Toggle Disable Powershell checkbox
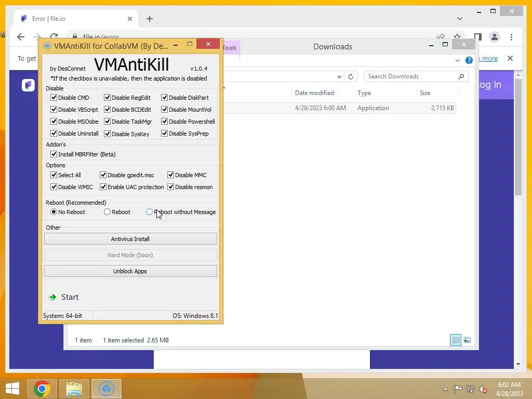 [164, 121]
